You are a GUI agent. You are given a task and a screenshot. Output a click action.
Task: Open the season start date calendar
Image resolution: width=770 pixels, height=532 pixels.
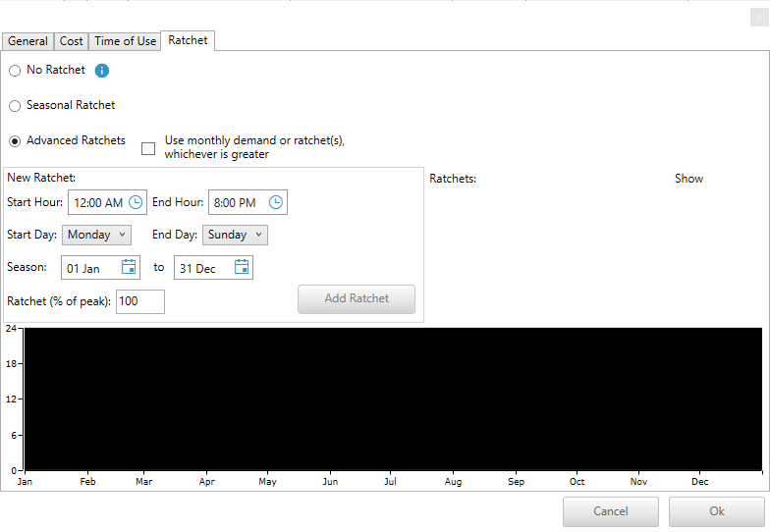point(130,267)
